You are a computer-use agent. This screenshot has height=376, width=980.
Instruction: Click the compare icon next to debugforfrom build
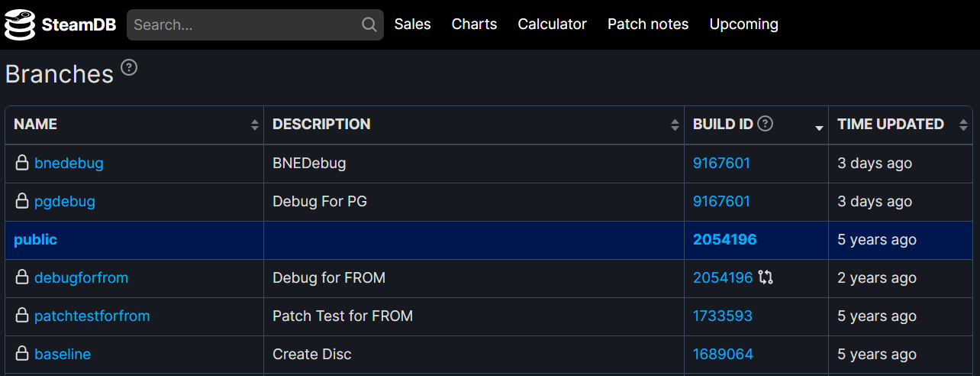[766, 278]
